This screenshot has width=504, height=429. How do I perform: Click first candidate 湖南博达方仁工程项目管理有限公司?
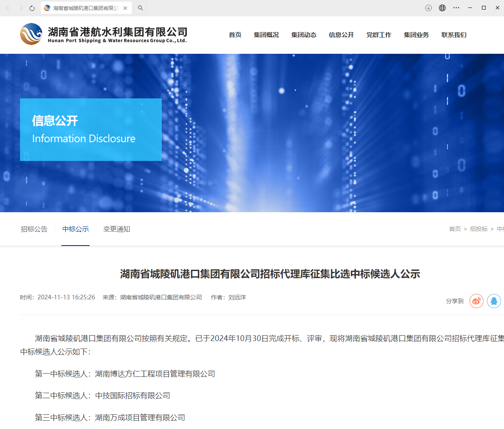tap(155, 374)
